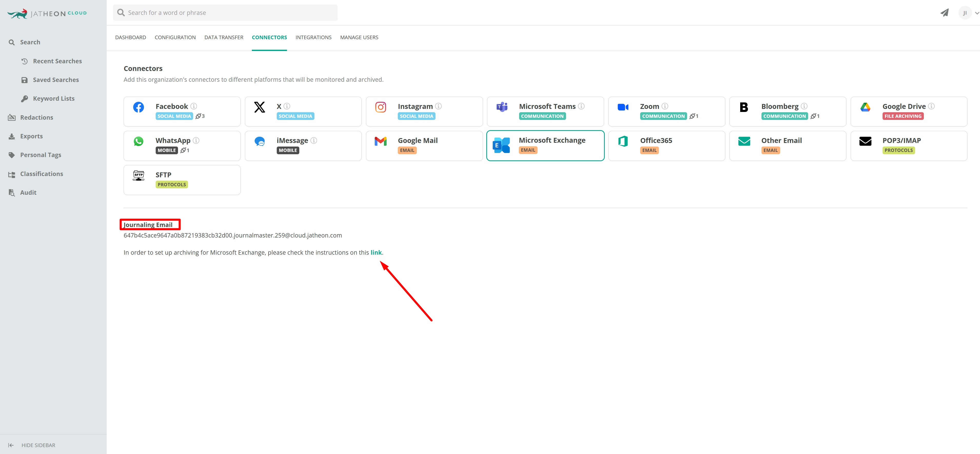Select the Google Drive connector logo
This screenshot has height=454, width=980.
coord(865,107)
